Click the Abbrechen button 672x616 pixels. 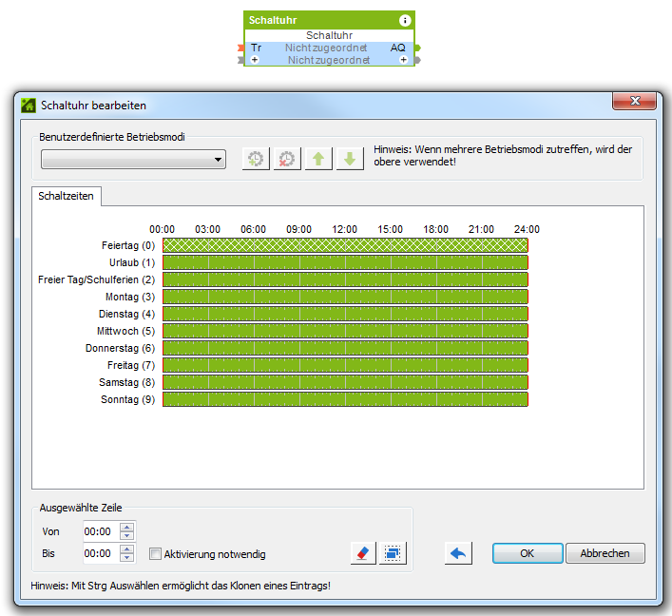(x=605, y=553)
